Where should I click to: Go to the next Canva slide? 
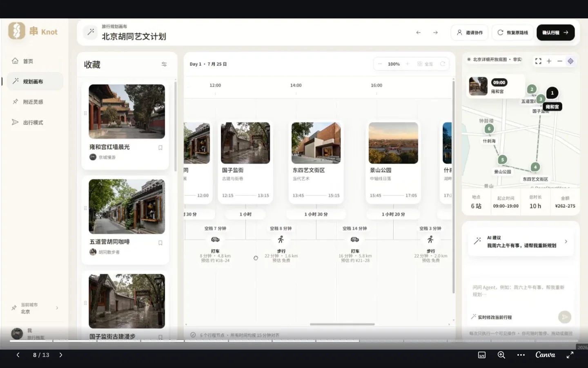60,355
